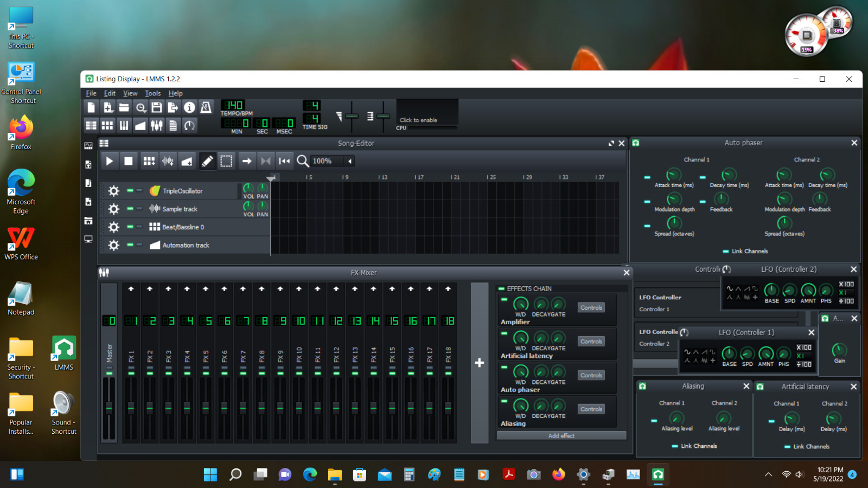Image resolution: width=868 pixels, height=488 pixels.
Task: Adjust TripleOscillator track VOL knob
Action: click(248, 188)
